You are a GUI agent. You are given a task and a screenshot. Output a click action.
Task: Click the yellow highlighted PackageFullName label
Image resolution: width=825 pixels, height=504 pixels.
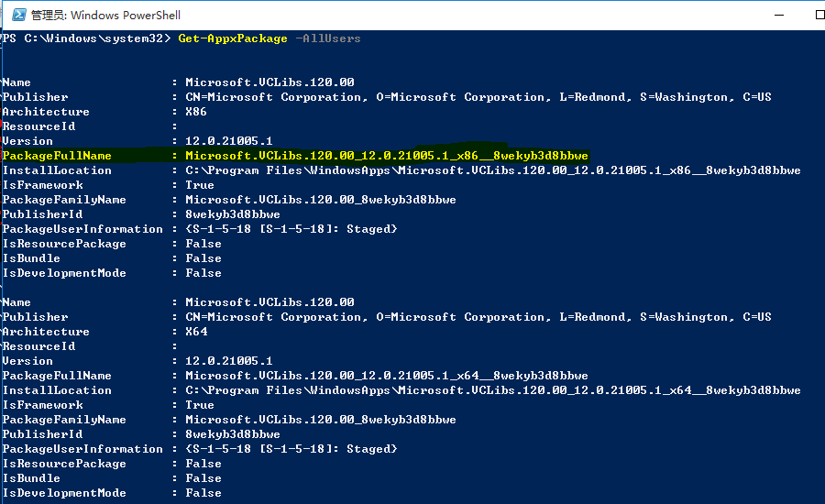point(57,156)
